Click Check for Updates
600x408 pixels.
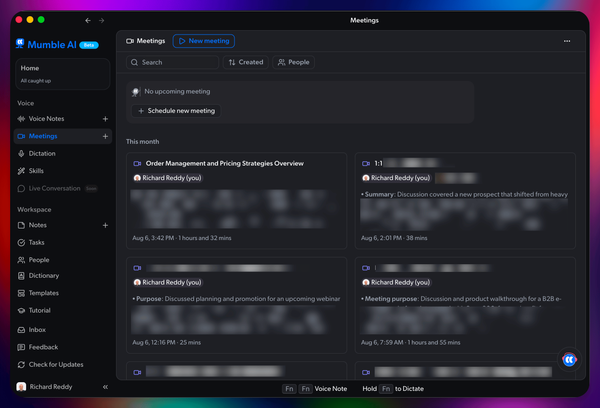[x=56, y=364]
